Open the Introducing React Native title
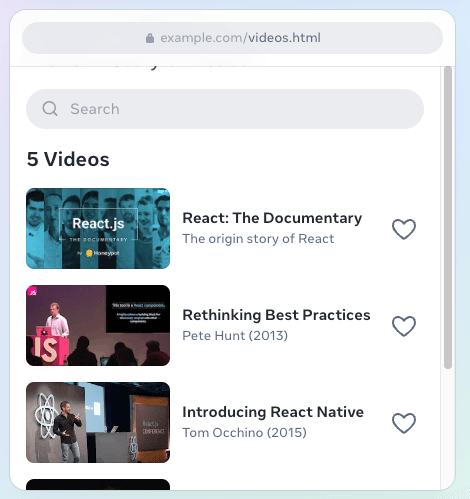 [273, 412]
